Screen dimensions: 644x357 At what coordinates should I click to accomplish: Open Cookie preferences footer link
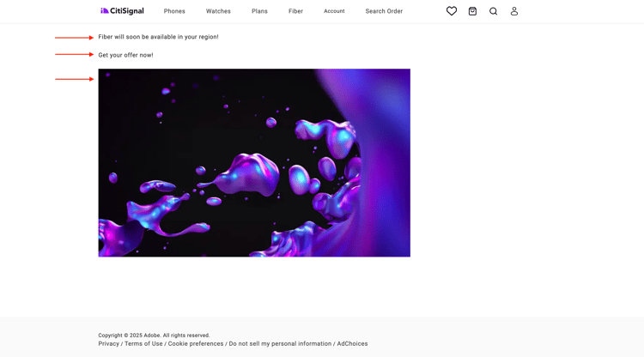click(196, 344)
